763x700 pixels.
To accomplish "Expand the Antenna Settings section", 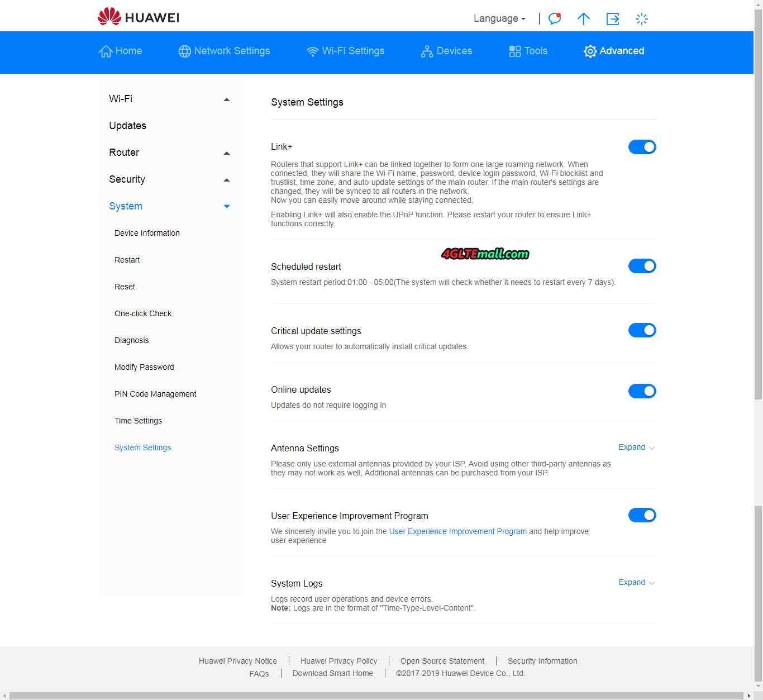I will (636, 447).
